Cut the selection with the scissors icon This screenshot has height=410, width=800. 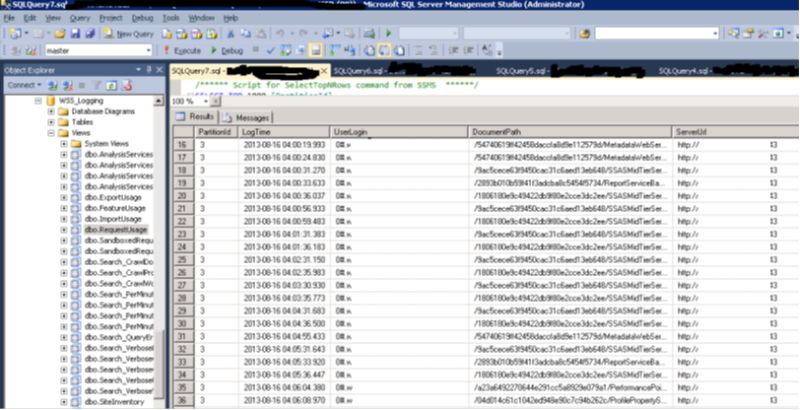coord(231,34)
